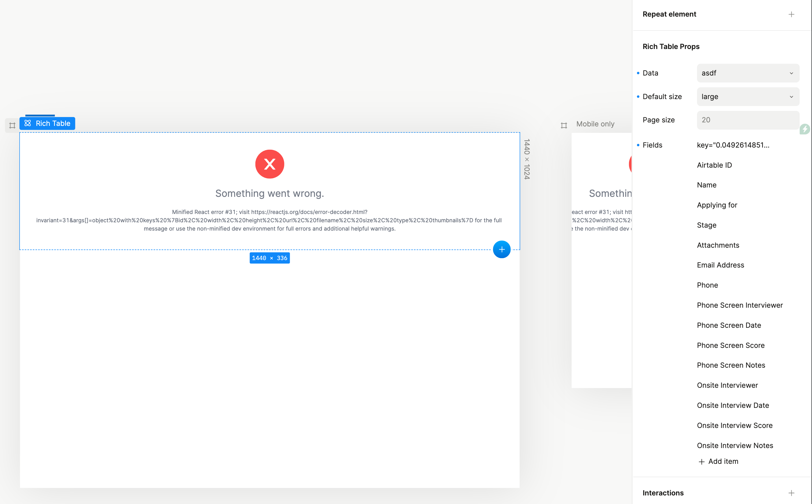
Task: Click the Page size input field
Action: point(748,120)
